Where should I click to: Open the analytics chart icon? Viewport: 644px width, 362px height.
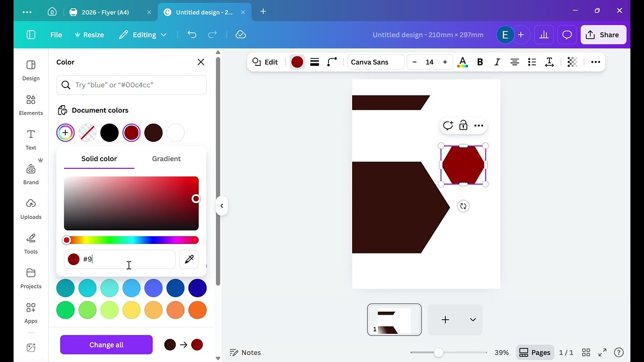(x=544, y=35)
